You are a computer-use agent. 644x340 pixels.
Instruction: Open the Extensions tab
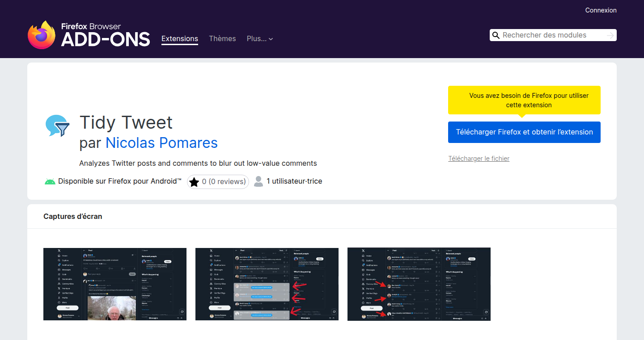(180, 39)
